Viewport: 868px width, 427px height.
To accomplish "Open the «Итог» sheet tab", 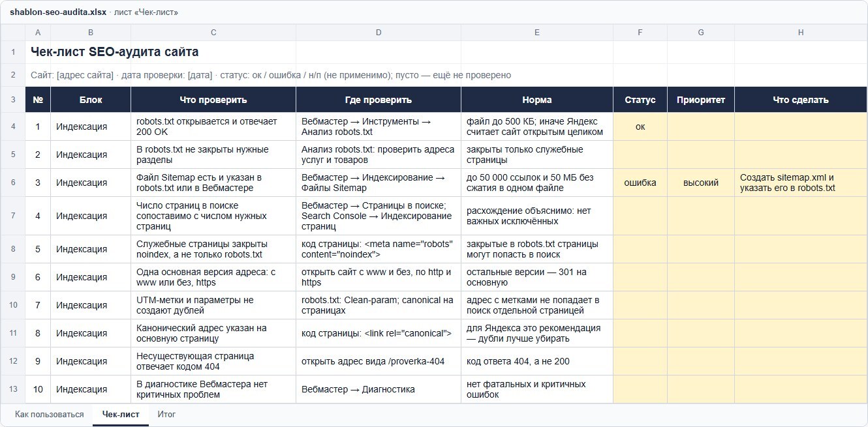I will 166,414.
